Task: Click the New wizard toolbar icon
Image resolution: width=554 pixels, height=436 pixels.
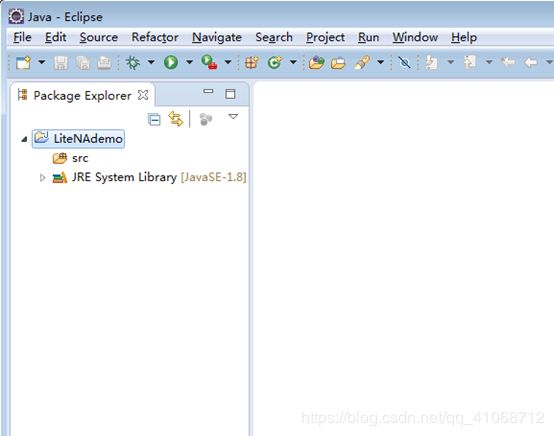Action: click(23, 63)
